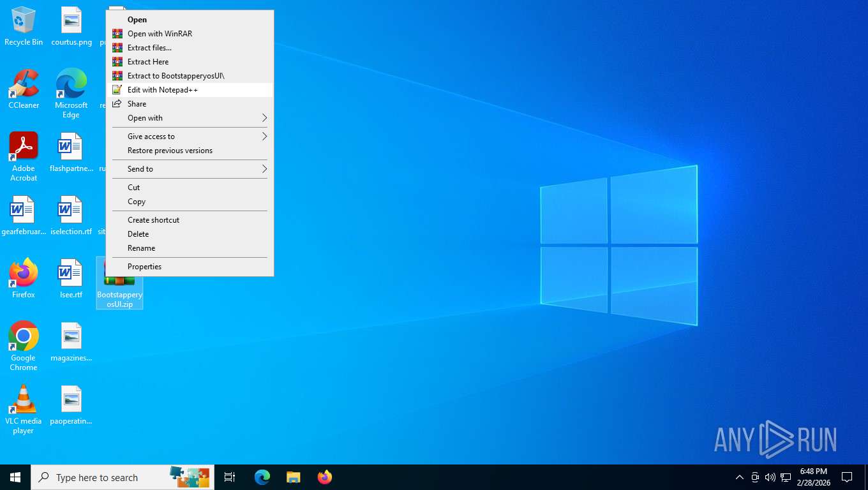Viewport: 868px width, 490px height.
Task: Select Share in the context menu
Action: click(190, 104)
